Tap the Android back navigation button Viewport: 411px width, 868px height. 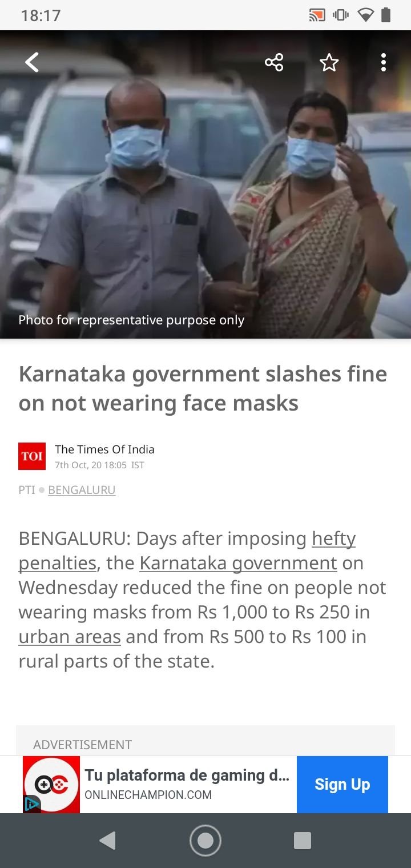(107, 841)
